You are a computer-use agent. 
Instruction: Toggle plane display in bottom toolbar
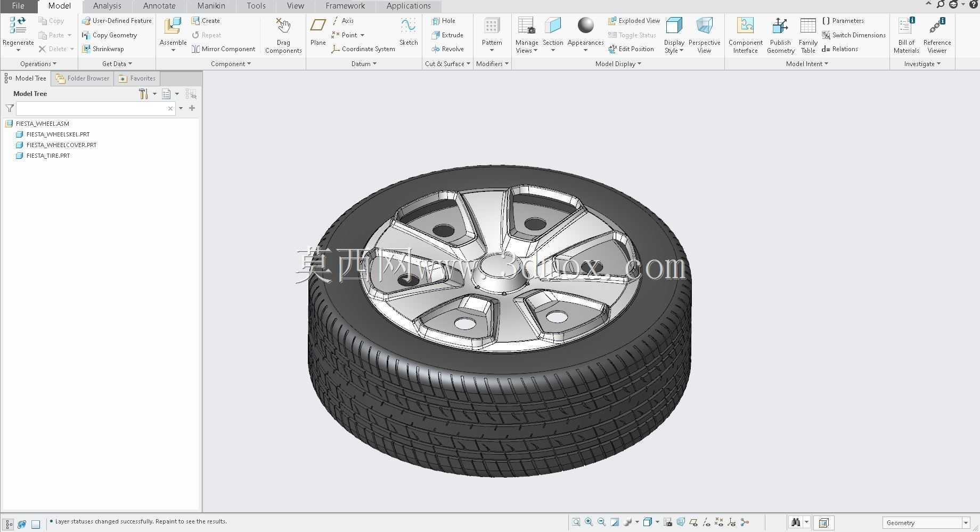coord(693,522)
